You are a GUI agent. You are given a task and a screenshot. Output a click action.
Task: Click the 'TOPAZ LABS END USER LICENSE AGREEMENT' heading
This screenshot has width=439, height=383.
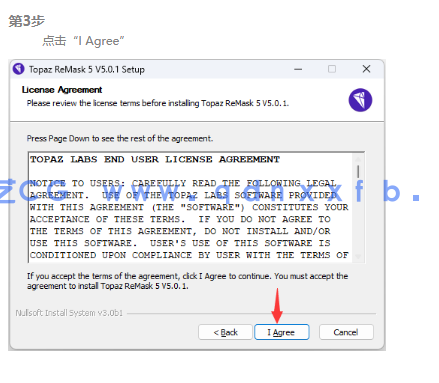(x=155, y=159)
